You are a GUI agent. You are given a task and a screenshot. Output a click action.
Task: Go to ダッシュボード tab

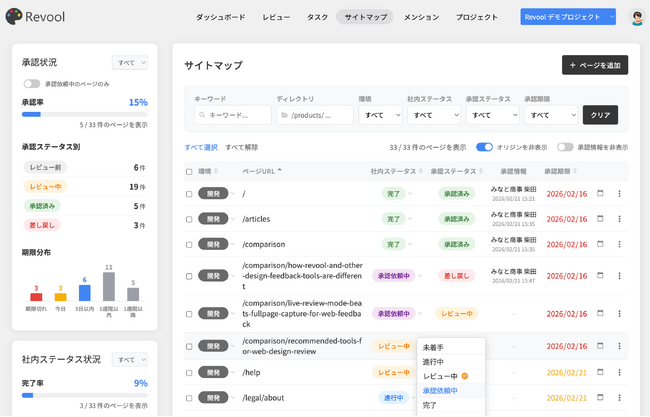point(221,17)
